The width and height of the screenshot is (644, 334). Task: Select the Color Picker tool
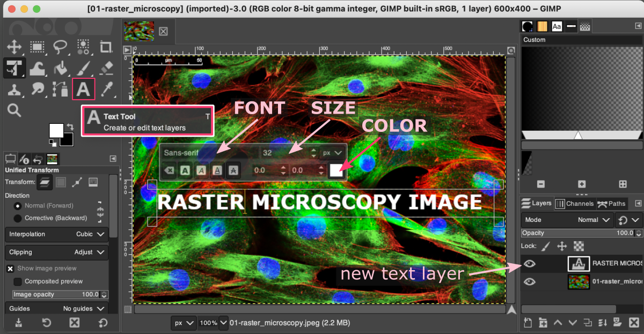(106, 89)
